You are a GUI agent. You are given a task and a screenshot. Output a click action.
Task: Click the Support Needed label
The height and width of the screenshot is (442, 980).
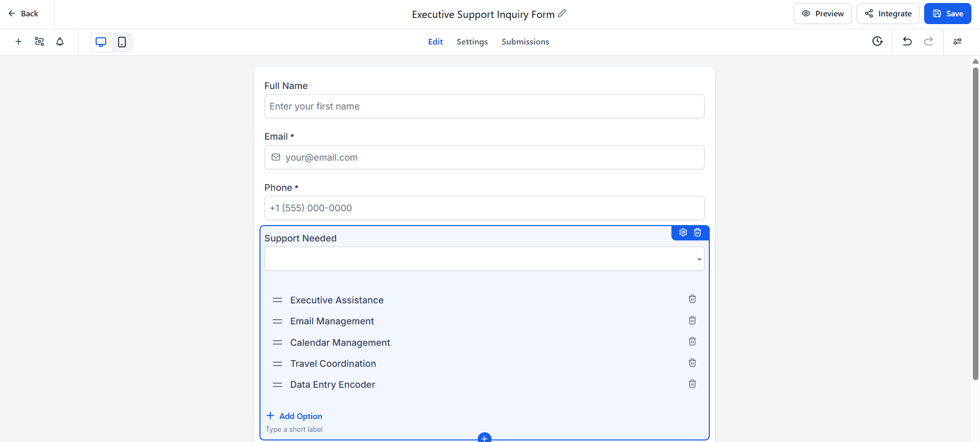tap(300, 238)
